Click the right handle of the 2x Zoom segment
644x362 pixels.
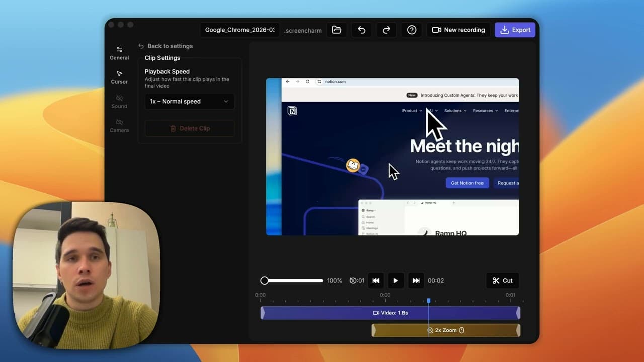click(x=518, y=330)
